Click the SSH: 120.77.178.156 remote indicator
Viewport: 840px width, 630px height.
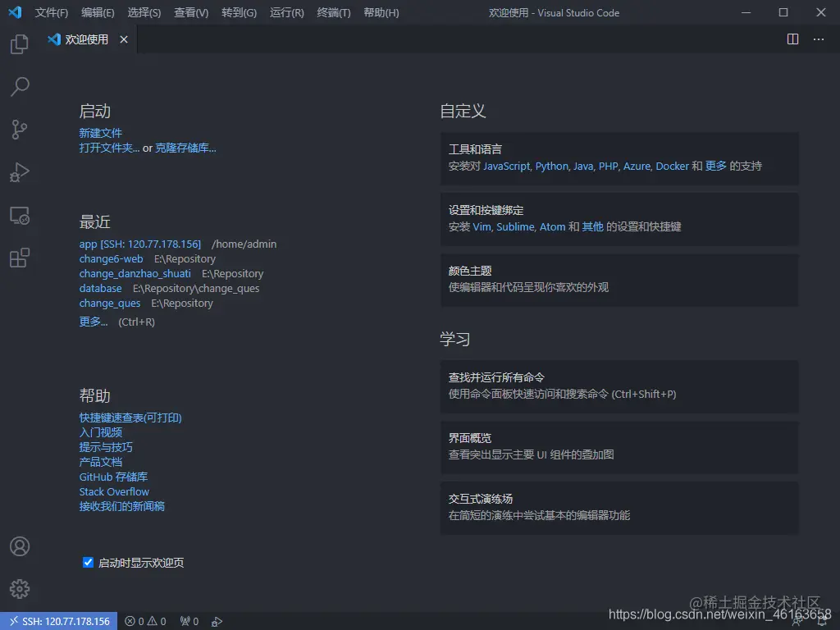(59, 622)
